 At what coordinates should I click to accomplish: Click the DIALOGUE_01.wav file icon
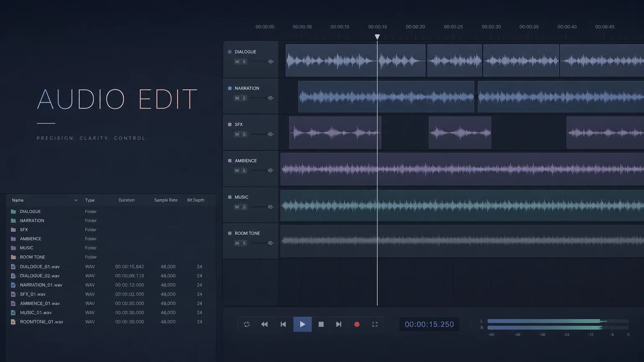(x=13, y=266)
